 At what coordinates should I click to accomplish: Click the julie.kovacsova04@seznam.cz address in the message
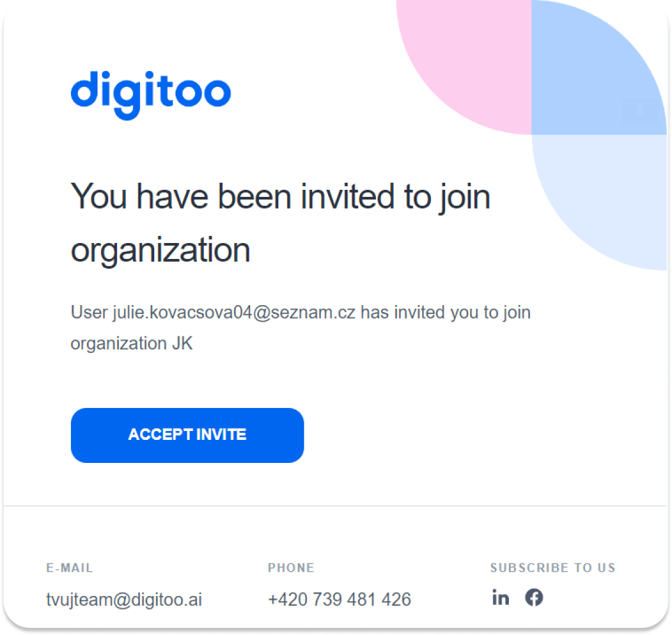click(x=234, y=313)
